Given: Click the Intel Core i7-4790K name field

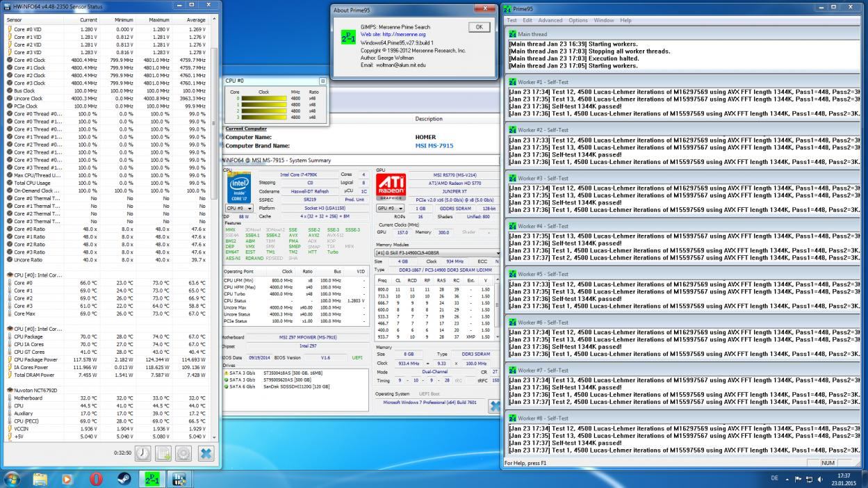Looking at the screenshot, I should 299,174.
